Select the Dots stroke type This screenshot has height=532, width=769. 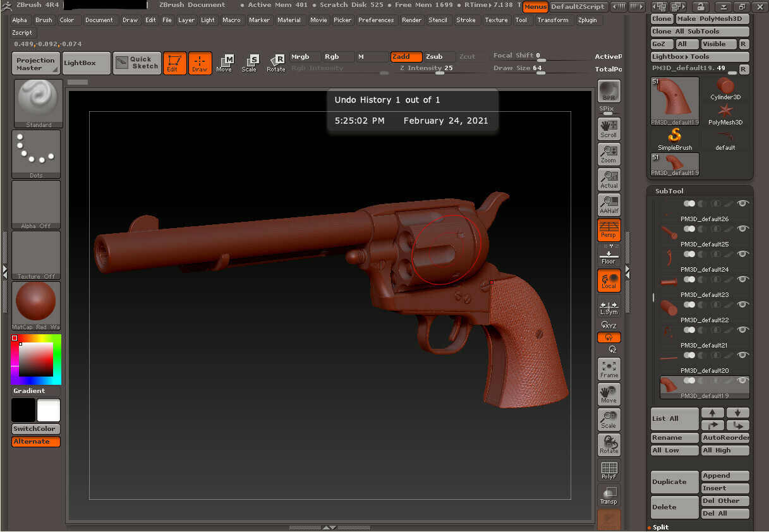tap(36, 152)
